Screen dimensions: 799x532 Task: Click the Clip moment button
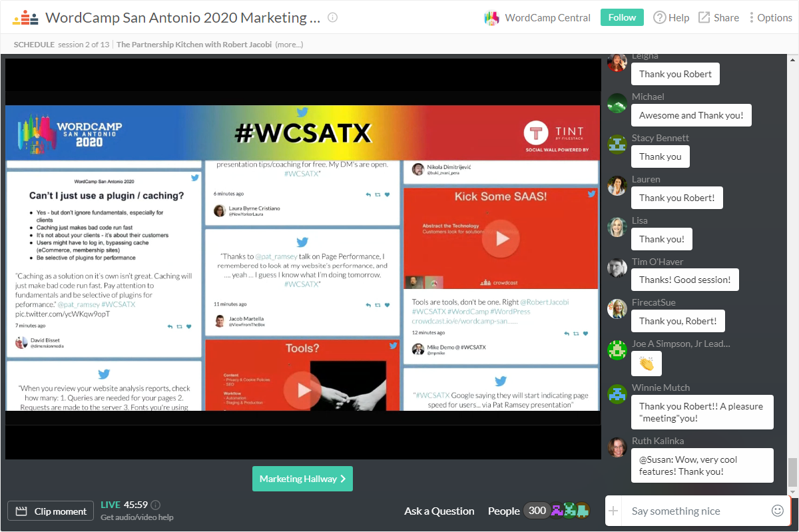click(51, 511)
